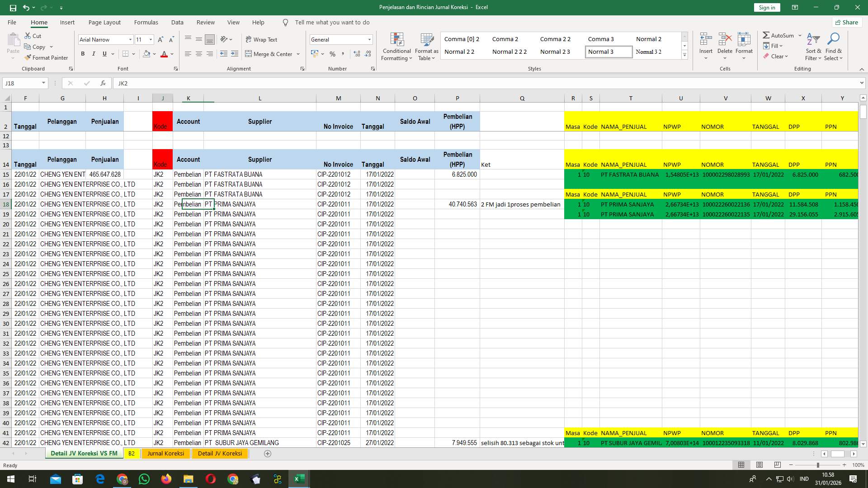Click the Format as Table icon
Image resolution: width=868 pixels, height=488 pixels.
(x=425, y=41)
